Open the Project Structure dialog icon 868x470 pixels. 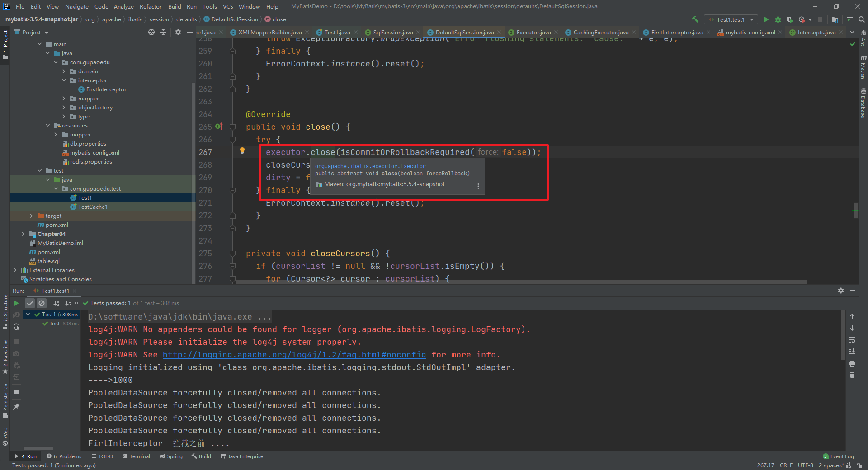pyautogui.click(x=835, y=19)
